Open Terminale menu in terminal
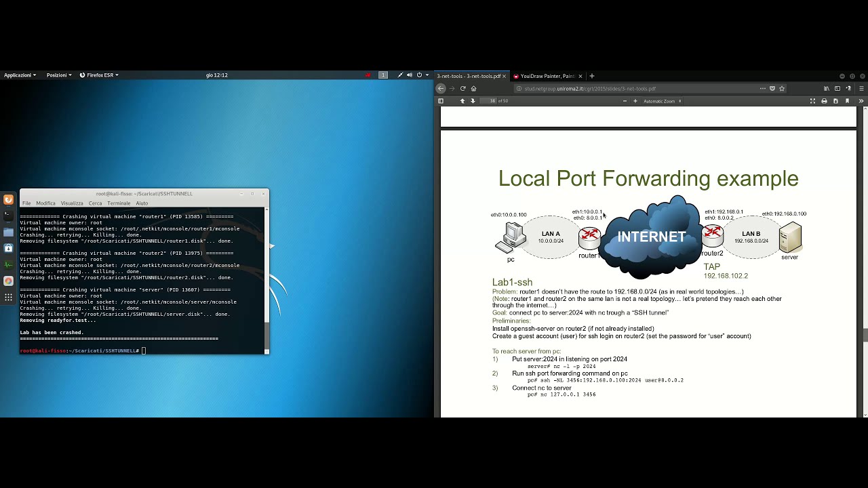Viewport: 868px width, 488px height. (119, 203)
